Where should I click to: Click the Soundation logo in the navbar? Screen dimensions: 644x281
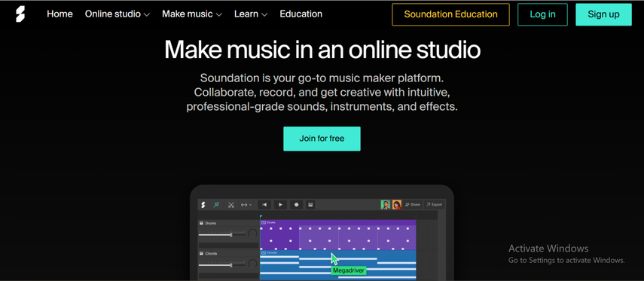click(x=20, y=14)
